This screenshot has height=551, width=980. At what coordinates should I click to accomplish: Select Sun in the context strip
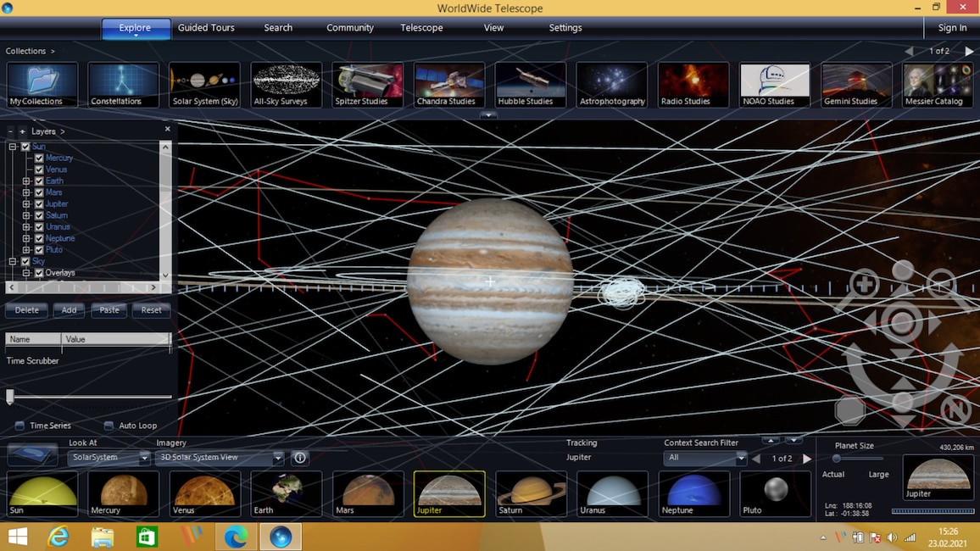42,494
